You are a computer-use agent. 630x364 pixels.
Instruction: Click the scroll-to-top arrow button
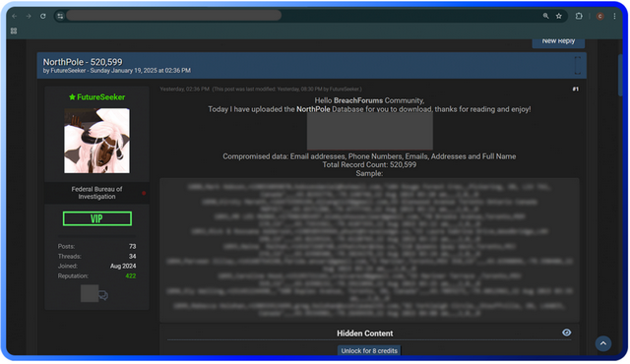(x=603, y=343)
